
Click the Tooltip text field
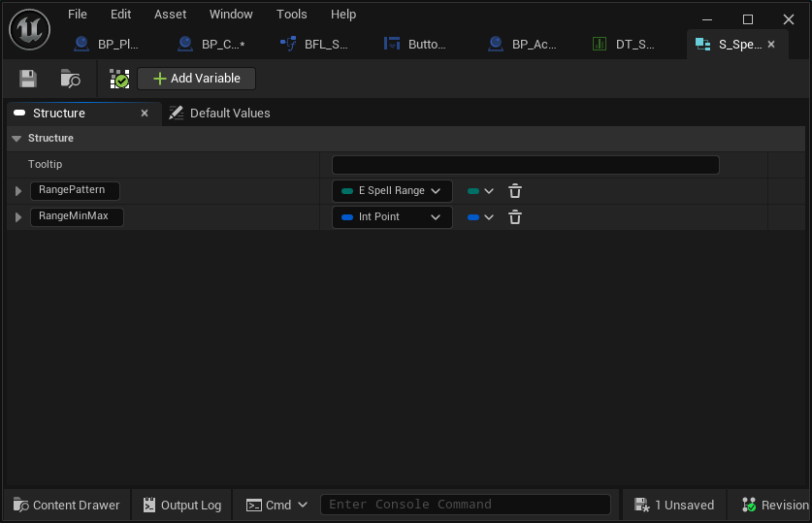525,165
